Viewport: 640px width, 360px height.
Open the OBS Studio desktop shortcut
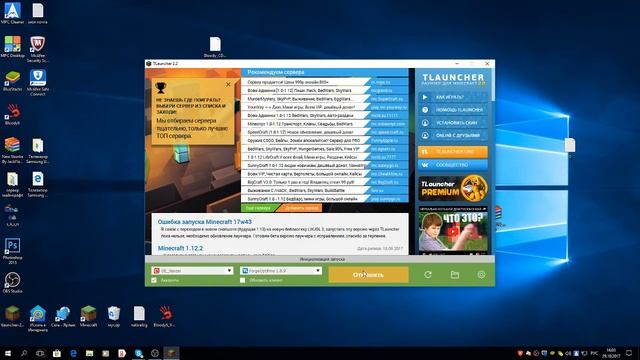[12, 283]
